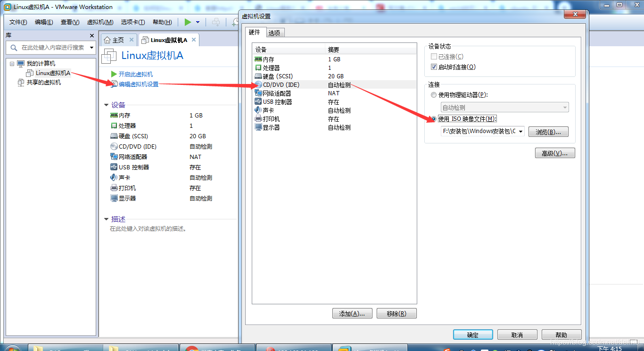Toggle the 已连接(C) checkbox
The height and width of the screenshot is (351, 644).
434,57
